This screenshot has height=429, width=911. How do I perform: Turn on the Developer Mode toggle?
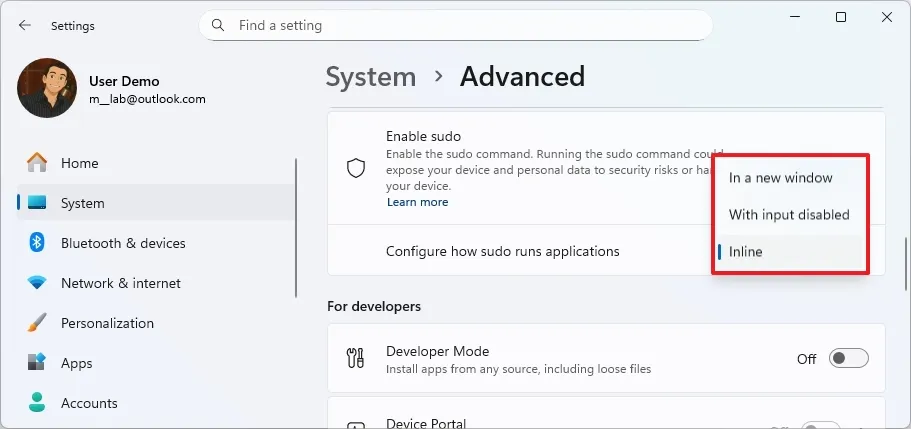849,359
